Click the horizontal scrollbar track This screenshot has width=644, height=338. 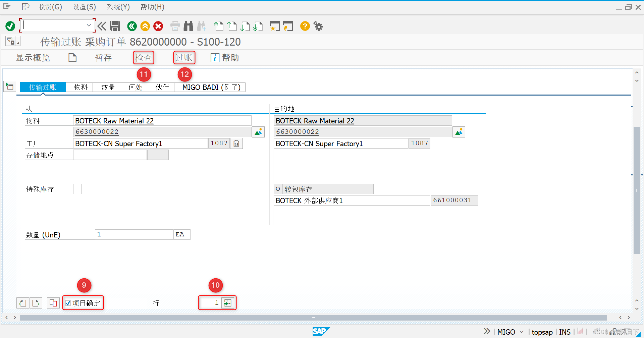click(313, 317)
